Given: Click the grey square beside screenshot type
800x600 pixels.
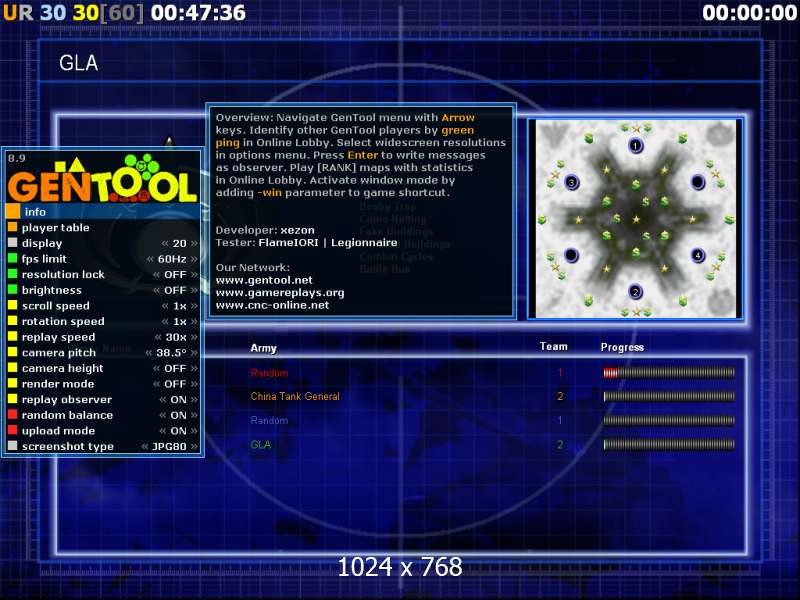Looking at the screenshot, I should [13, 446].
